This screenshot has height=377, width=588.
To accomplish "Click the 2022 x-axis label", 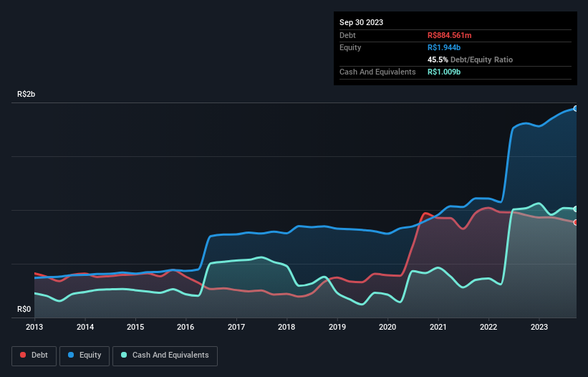I will [488, 327].
